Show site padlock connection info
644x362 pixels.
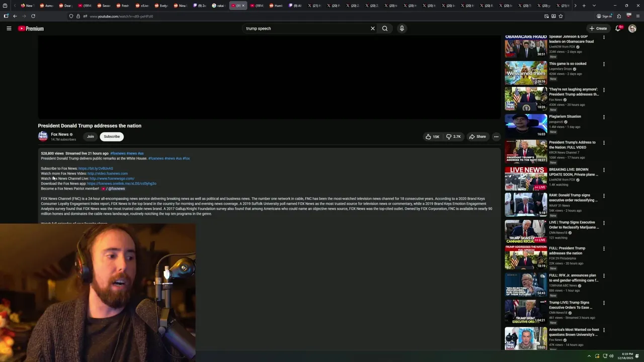click(x=78, y=16)
